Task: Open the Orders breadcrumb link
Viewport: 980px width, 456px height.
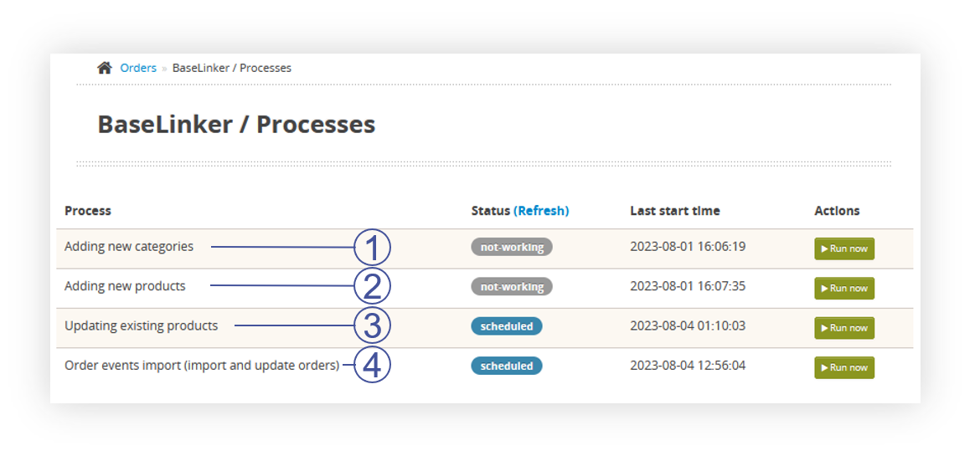Action: (x=138, y=68)
